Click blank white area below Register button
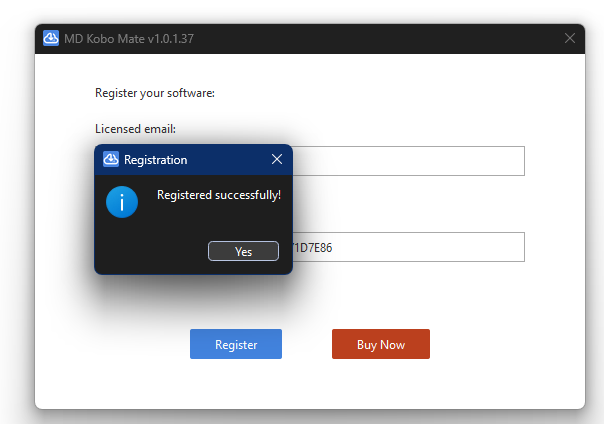604x424 pixels. [x=236, y=385]
